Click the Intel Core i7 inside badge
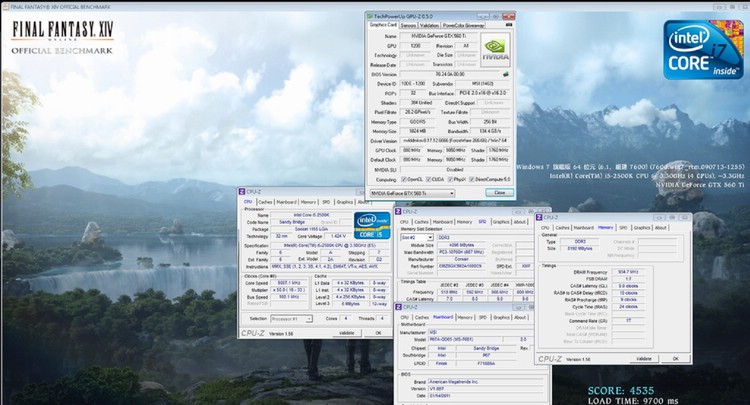 coord(703,49)
